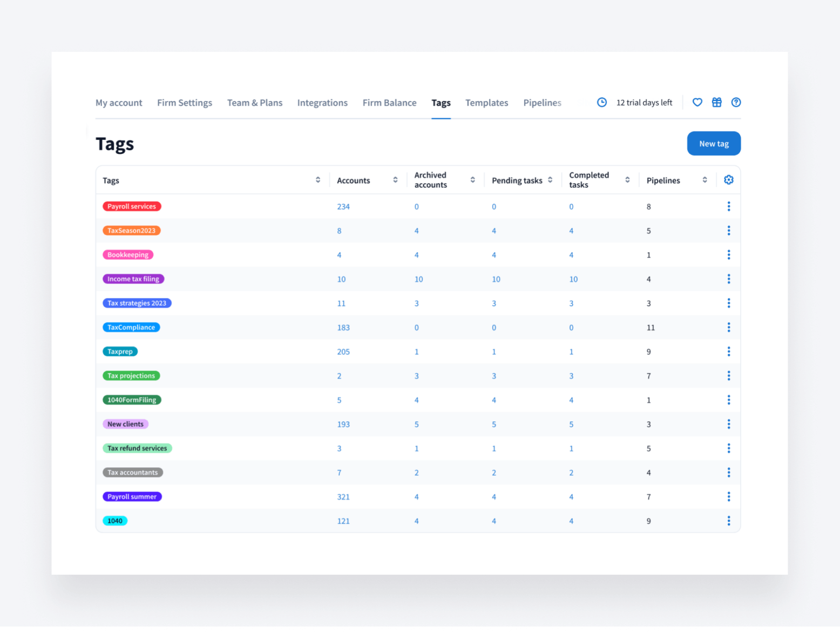Open three-dot menu for Taxprep row

coord(728,352)
